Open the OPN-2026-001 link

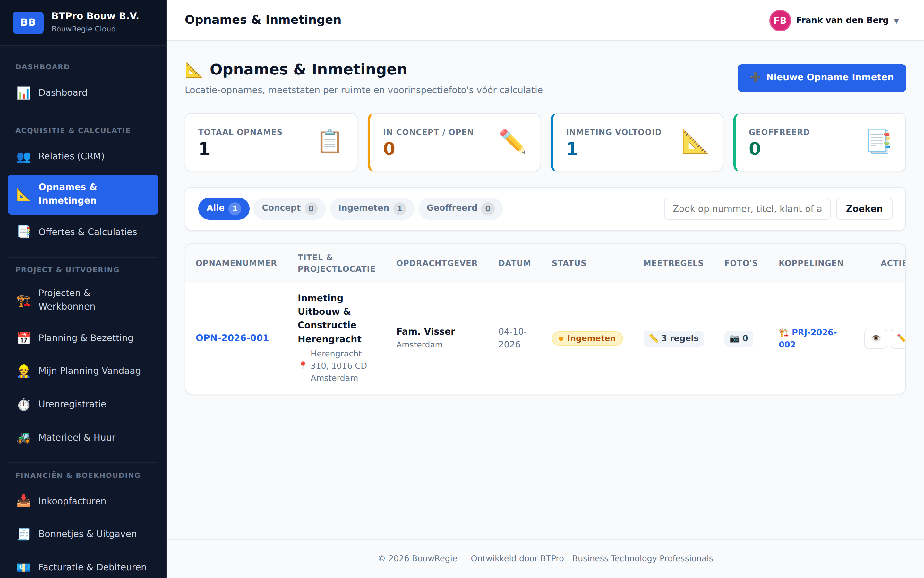[x=232, y=338]
